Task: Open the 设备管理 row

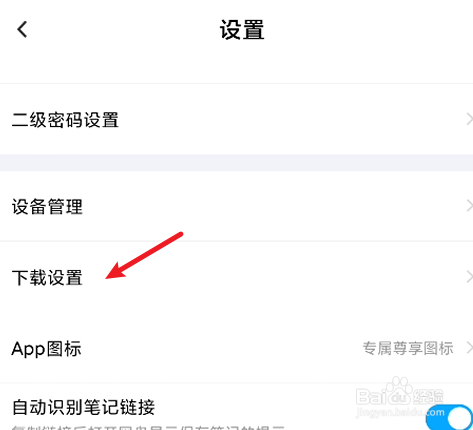Action: pyautogui.click(x=236, y=206)
